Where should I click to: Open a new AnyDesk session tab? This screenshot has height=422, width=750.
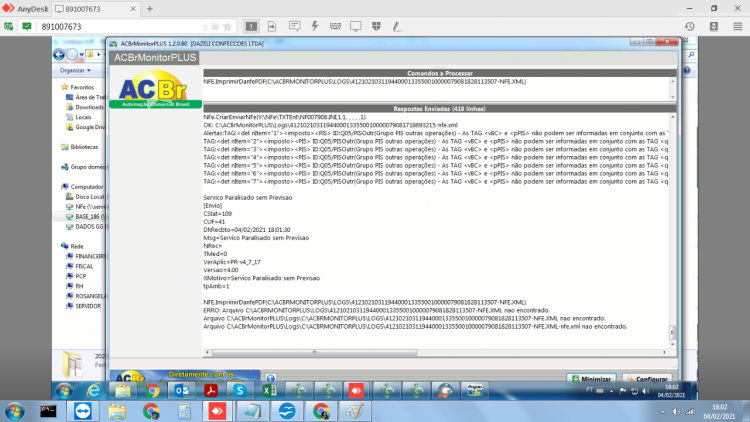point(150,9)
